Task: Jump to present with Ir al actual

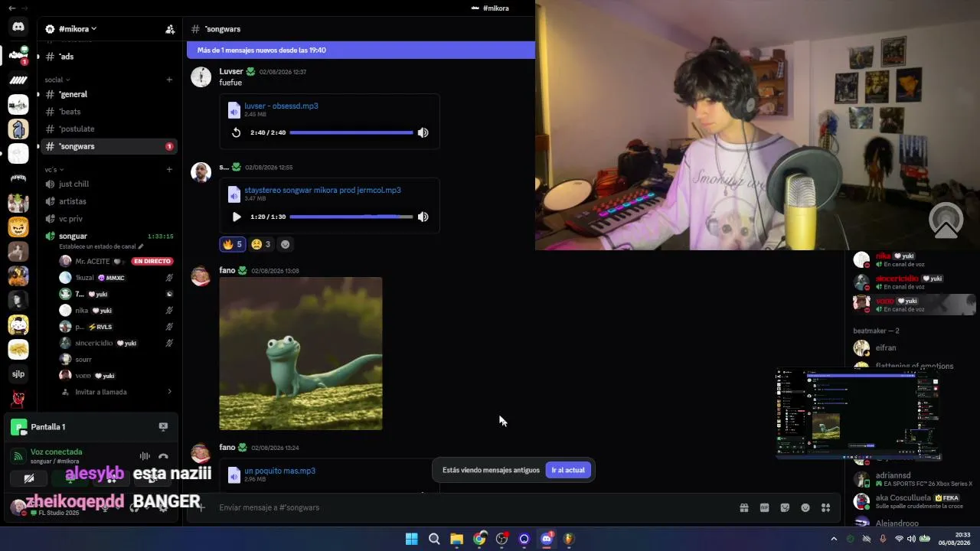Action: pyautogui.click(x=568, y=470)
